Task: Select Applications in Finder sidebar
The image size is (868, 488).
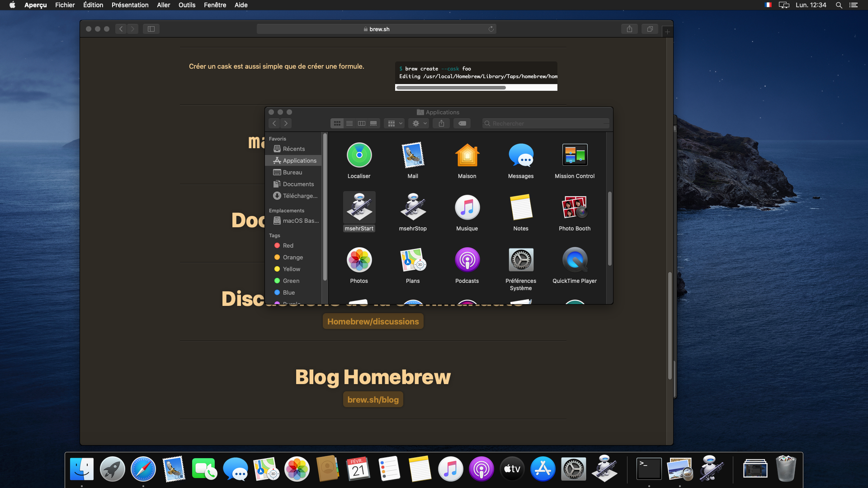Action: [293, 160]
